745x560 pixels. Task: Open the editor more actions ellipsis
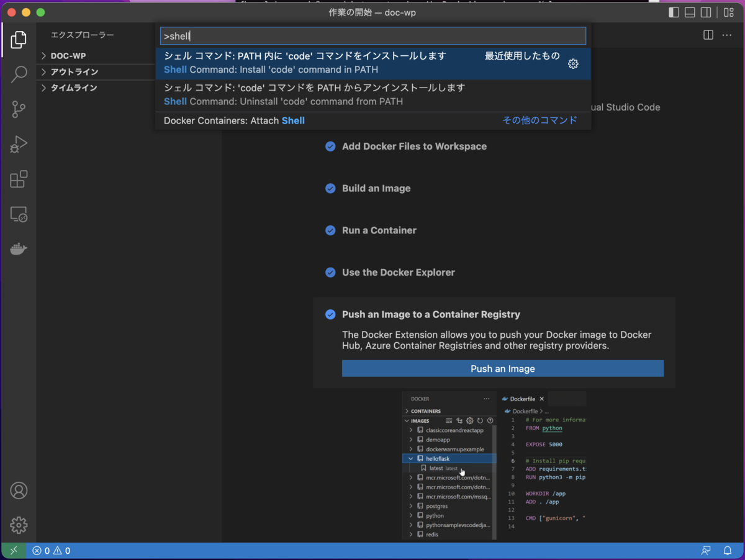(x=726, y=35)
